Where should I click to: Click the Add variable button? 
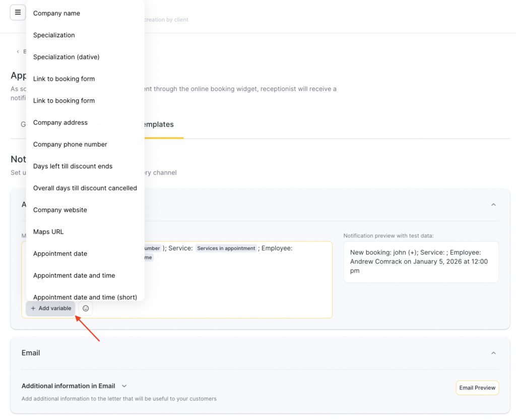tap(51, 308)
